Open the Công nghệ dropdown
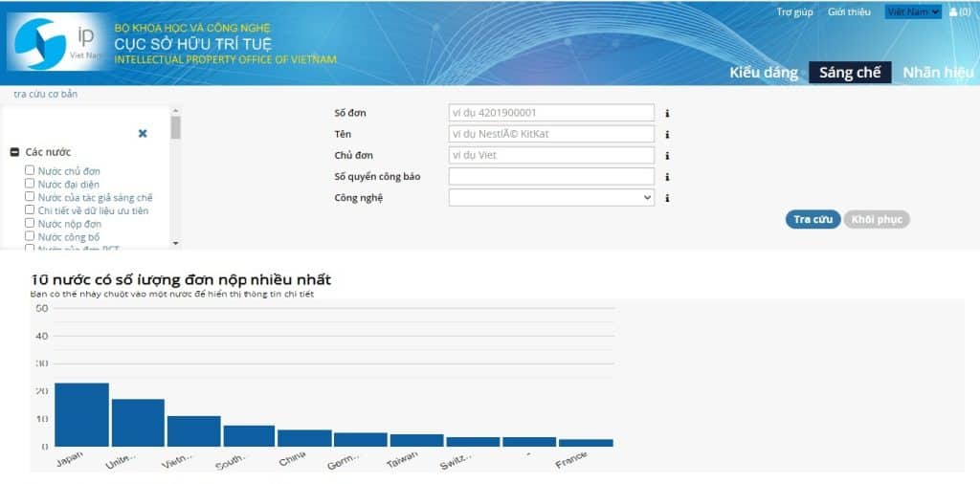The height and width of the screenshot is (484, 980). [x=551, y=198]
